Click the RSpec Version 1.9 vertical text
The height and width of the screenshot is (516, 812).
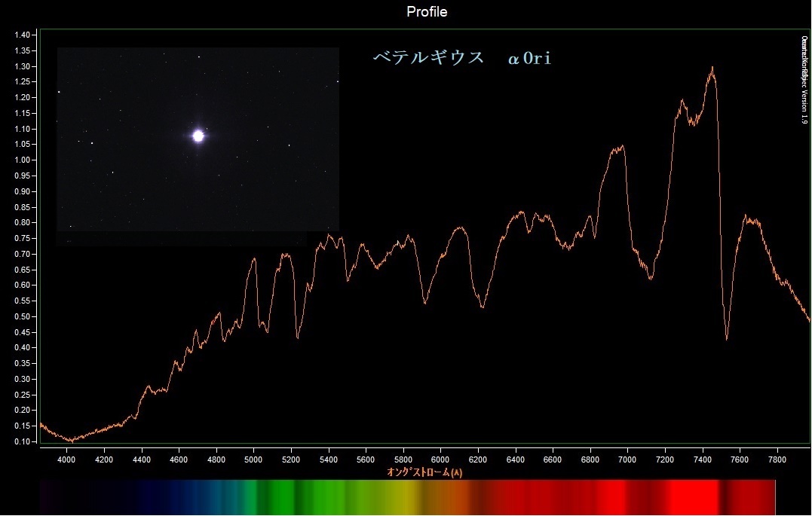tap(804, 80)
